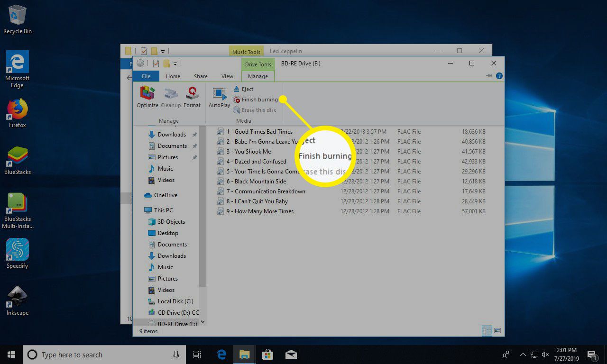Click Properties icon in BD-RE Drive title bar
This screenshot has height=364, width=607.
pos(156,64)
